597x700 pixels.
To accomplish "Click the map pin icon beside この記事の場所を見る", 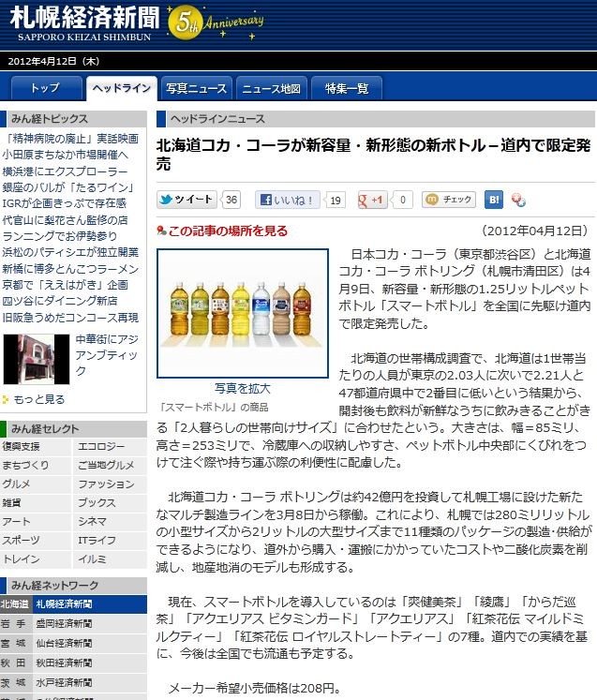I will (x=161, y=231).
